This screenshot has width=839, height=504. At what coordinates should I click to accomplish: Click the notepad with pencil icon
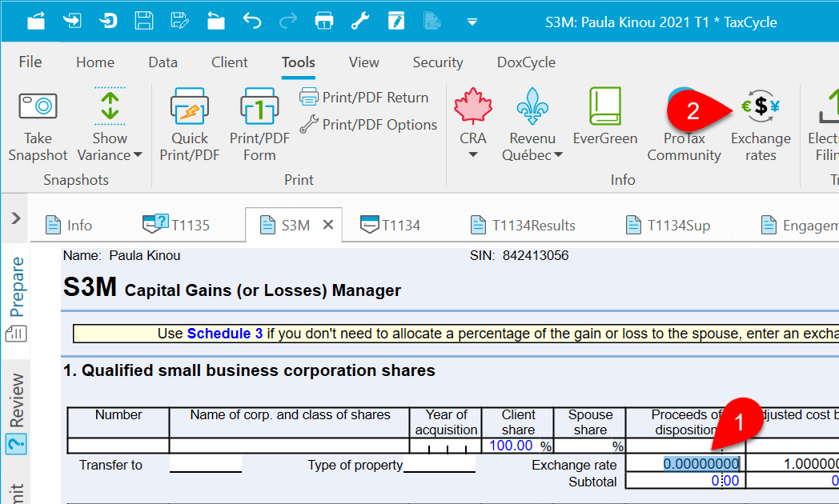(x=396, y=22)
